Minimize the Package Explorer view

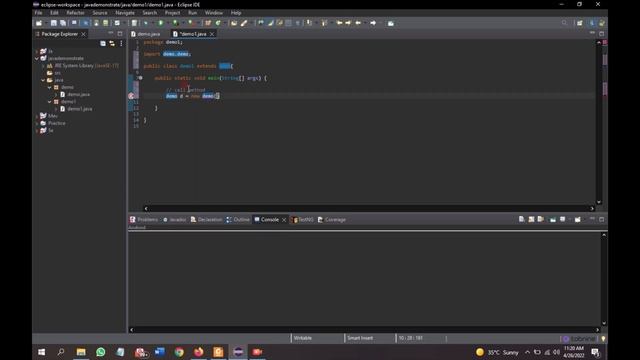click(x=111, y=33)
